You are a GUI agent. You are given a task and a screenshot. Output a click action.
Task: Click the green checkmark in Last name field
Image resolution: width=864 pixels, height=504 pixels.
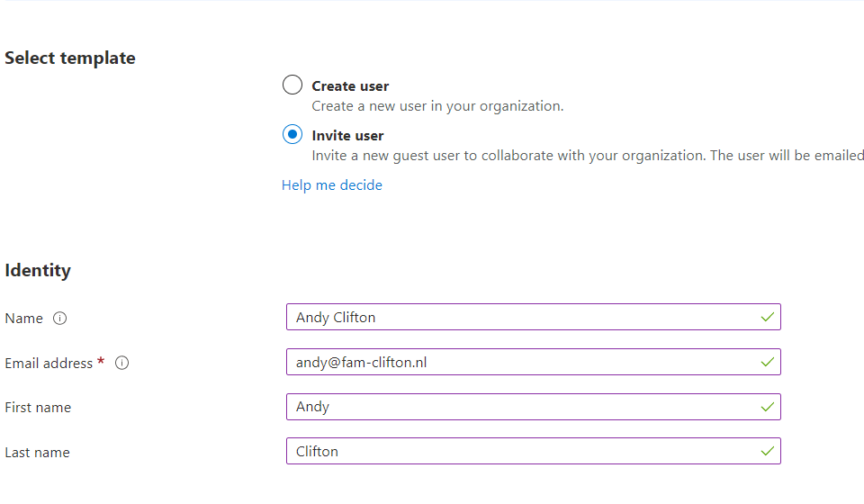point(767,451)
